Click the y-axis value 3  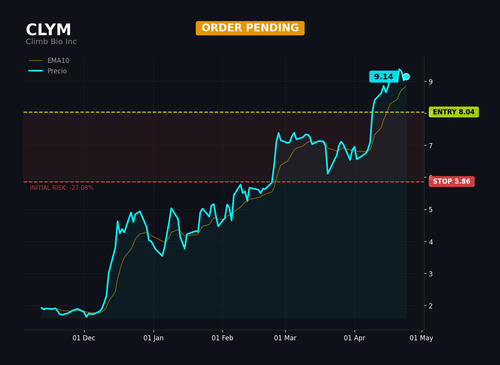pos(431,274)
